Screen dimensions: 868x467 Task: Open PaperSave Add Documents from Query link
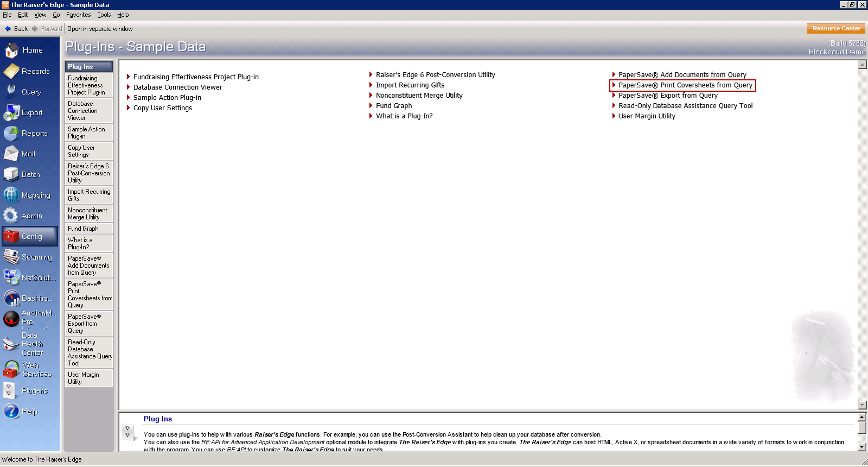pos(682,75)
